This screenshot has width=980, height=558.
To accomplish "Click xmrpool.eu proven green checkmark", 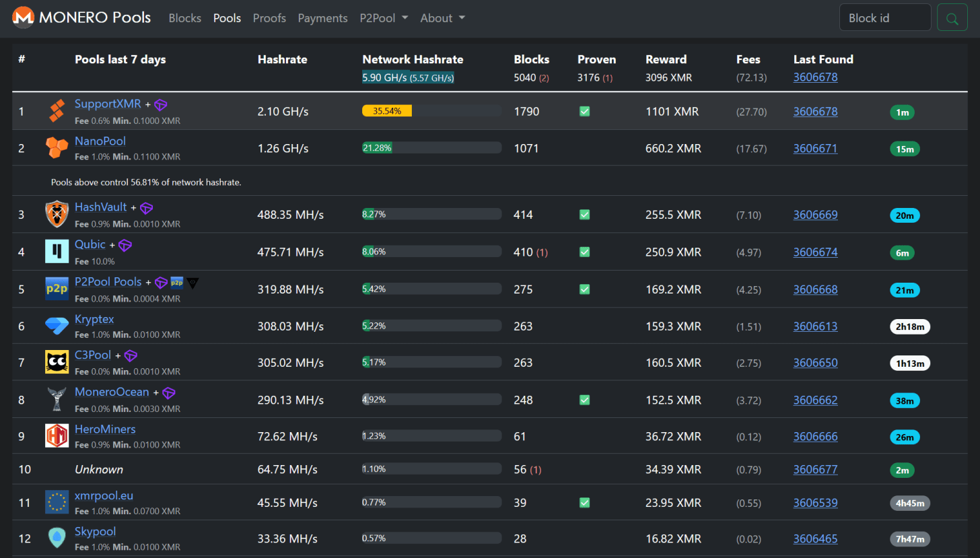I will tap(584, 502).
